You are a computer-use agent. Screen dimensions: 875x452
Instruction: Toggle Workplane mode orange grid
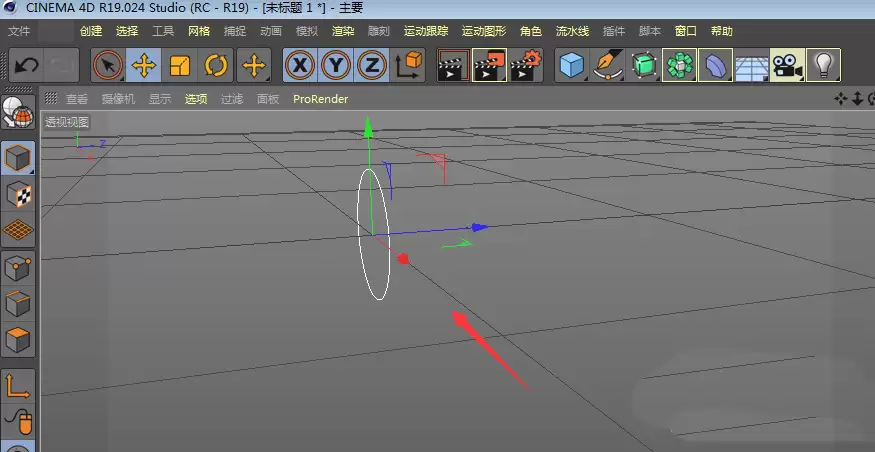pos(18,229)
